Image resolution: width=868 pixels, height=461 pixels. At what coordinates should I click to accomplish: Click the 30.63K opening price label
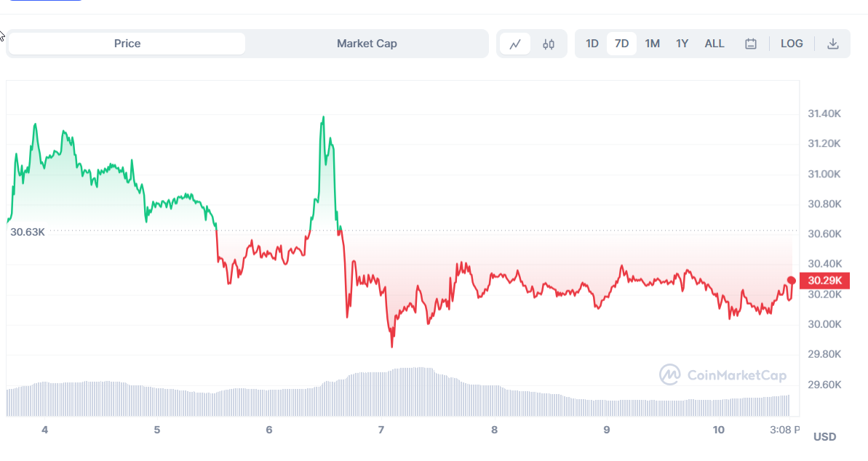pos(28,232)
